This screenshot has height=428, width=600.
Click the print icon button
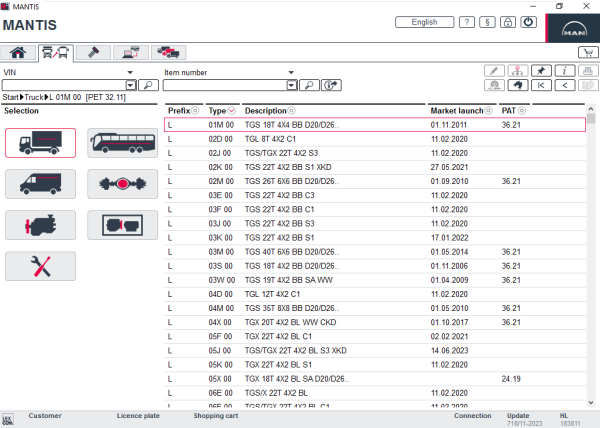point(588,71)
